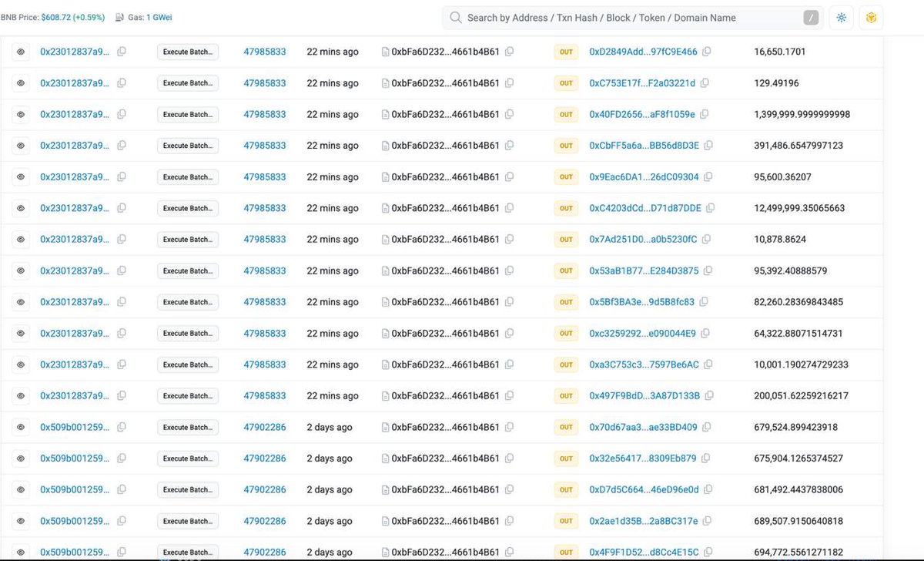Select '22 mins ago' in the 95,392.40888579 row

pos(333,270)
